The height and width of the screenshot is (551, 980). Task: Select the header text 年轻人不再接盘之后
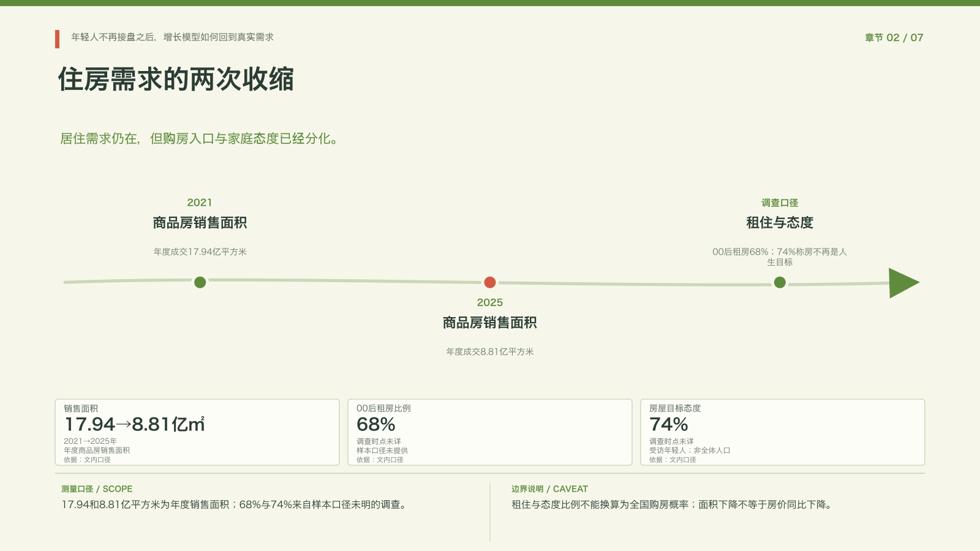[x=113, y=37]
